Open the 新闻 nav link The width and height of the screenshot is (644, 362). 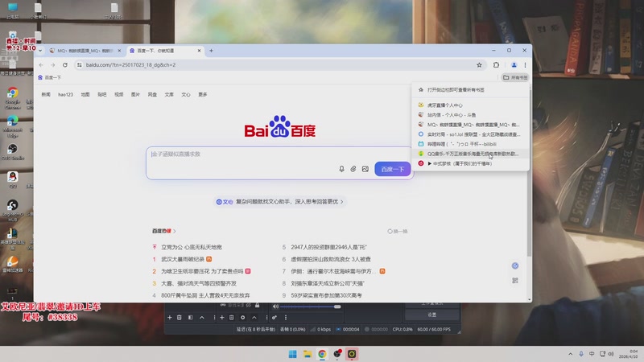point(46,94)
